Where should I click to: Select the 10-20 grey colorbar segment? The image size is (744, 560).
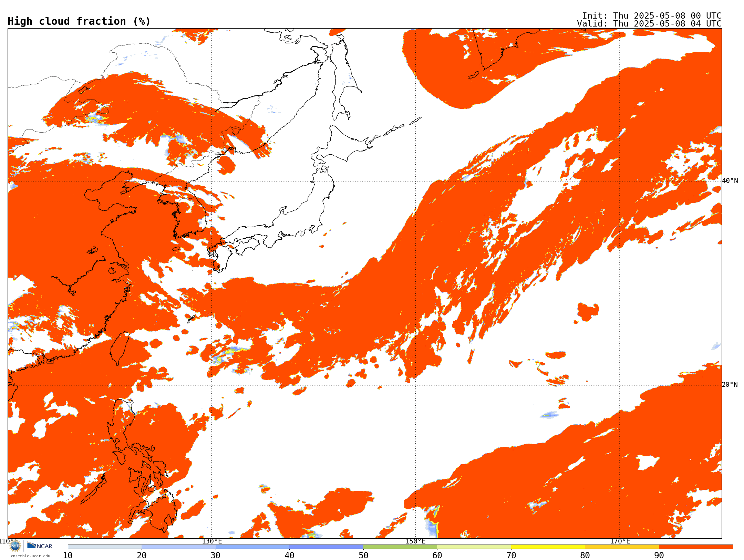(105, 547)
